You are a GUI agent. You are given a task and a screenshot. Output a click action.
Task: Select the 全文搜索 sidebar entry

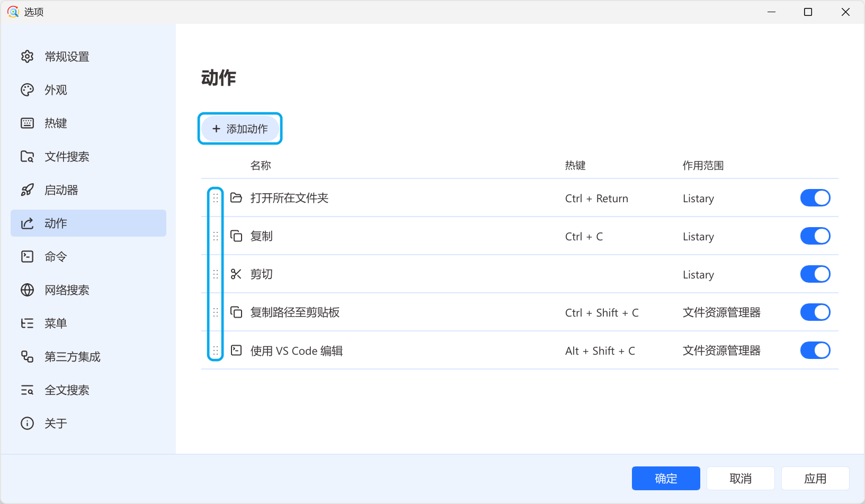click(88, 390)
